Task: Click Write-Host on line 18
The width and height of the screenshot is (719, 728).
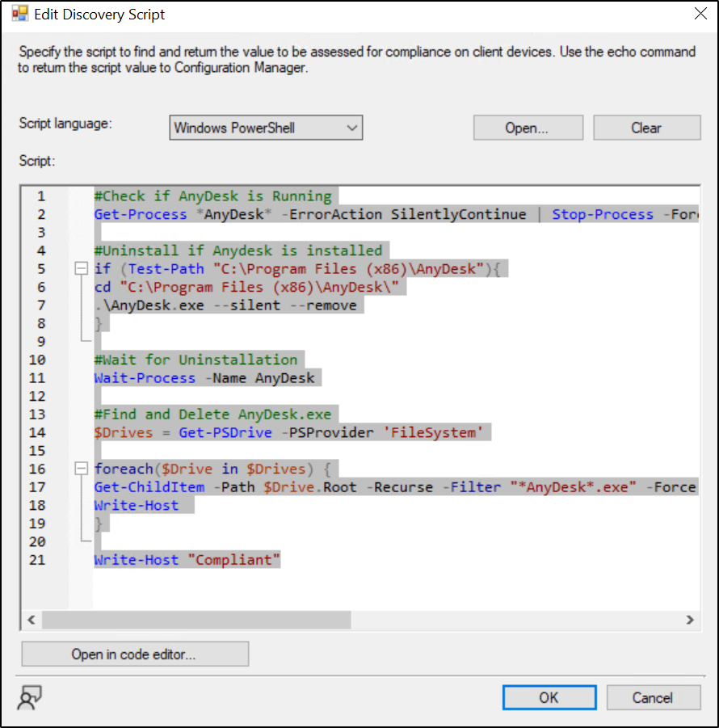Action: 137,505
